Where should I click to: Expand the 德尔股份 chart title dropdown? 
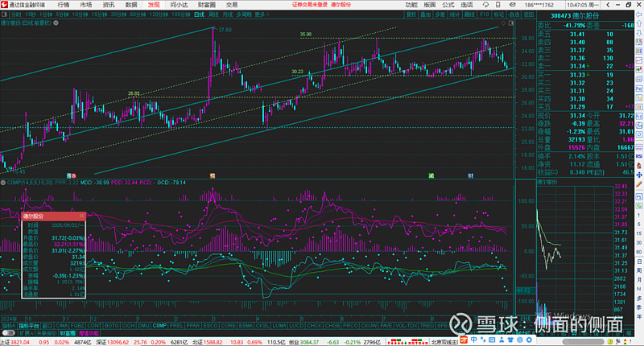coord(56,23)
